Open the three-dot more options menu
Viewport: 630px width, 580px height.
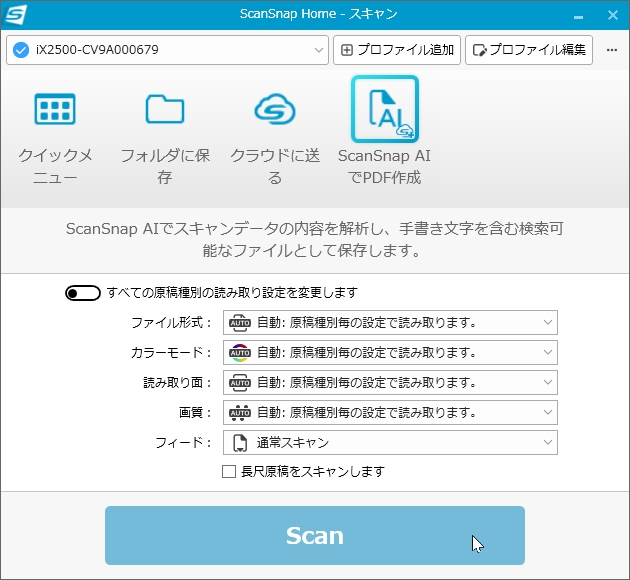(x=612, y=50)
